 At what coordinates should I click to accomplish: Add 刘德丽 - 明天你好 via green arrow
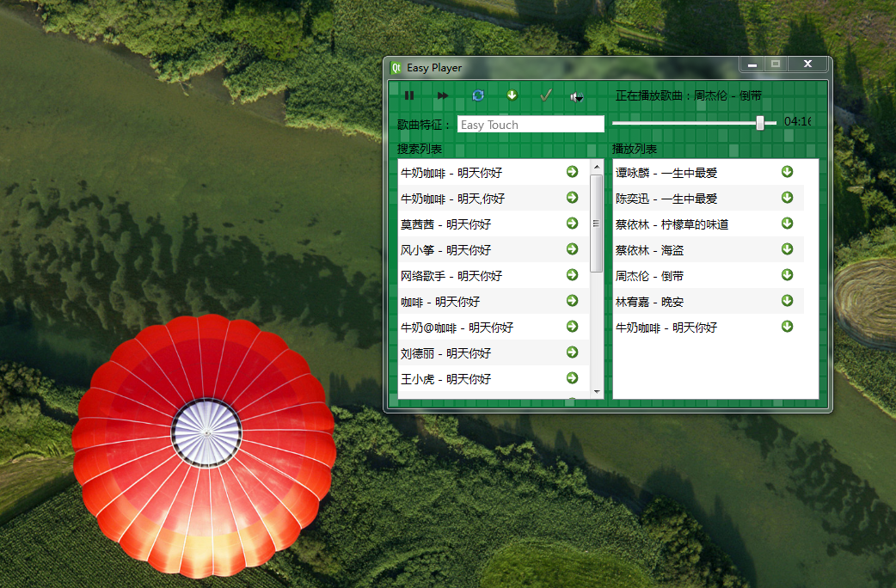click(573, 352)
